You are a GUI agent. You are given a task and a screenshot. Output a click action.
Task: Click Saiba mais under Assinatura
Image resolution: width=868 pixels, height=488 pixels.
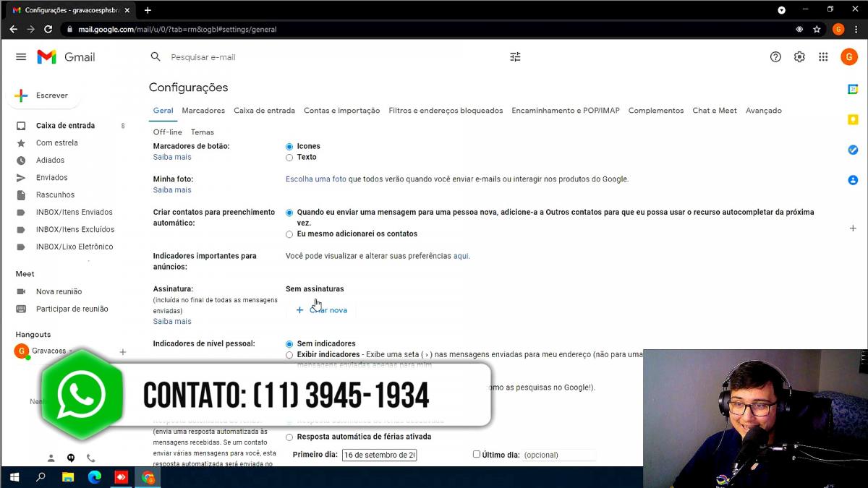click(172, 322)
